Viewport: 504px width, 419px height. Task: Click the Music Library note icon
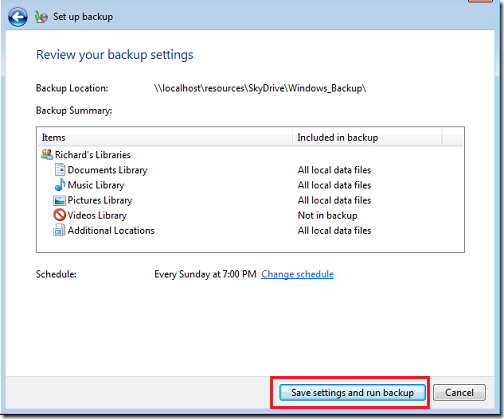[60, 185]
